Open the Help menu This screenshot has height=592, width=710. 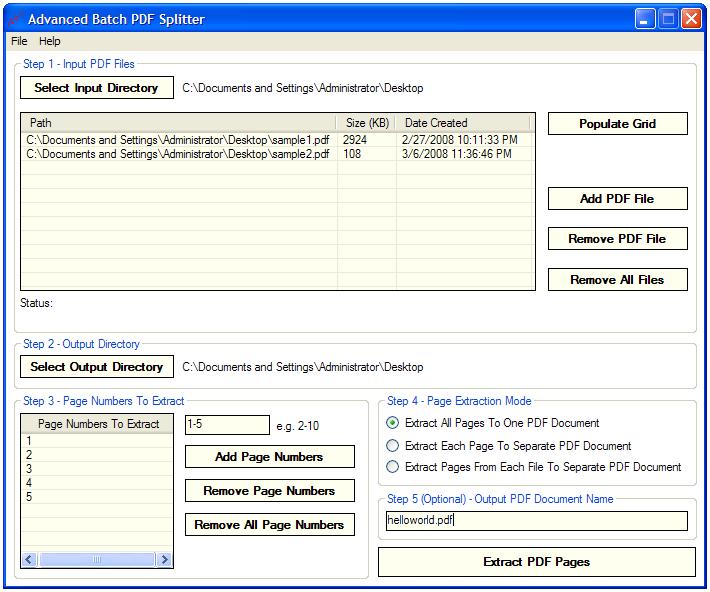[50, 41]
